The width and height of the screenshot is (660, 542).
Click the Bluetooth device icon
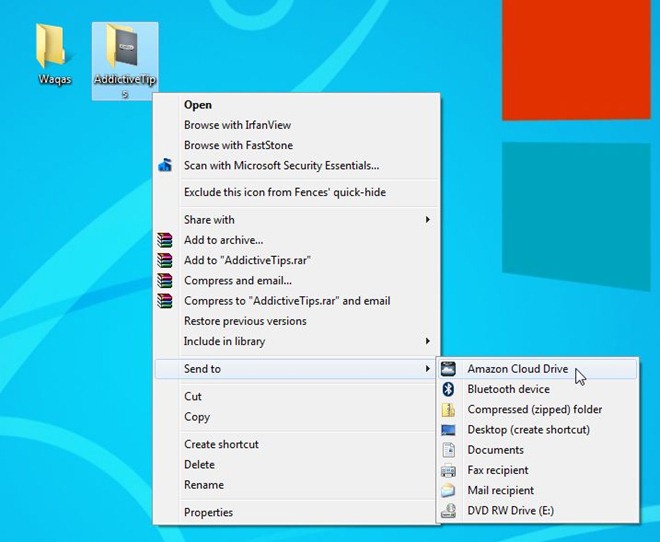(448, 389)
